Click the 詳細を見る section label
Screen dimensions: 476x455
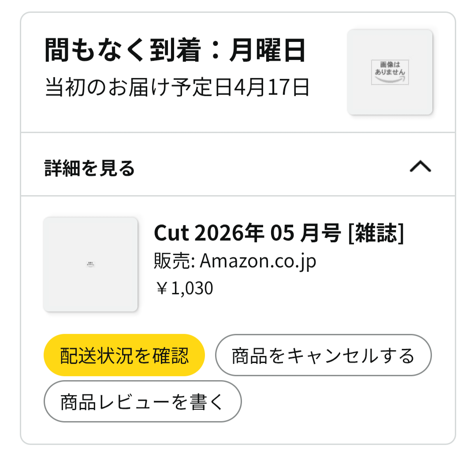pos(89,168)
